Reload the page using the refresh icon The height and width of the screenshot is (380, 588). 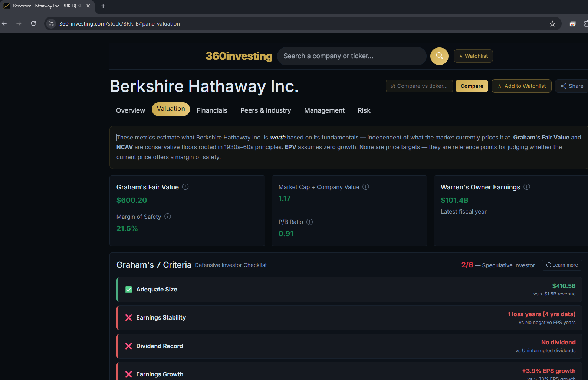coord(33,23)
